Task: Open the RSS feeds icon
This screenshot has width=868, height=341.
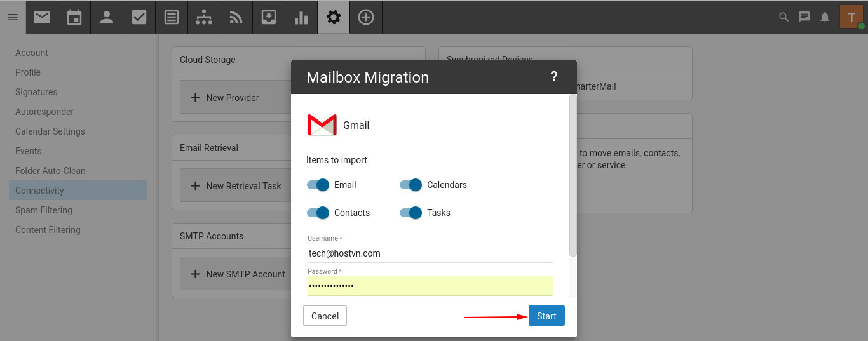Action: pos(236,17)
